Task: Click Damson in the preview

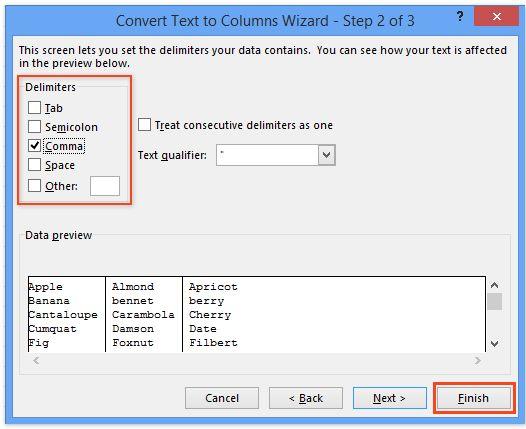Action: (133, 329)
